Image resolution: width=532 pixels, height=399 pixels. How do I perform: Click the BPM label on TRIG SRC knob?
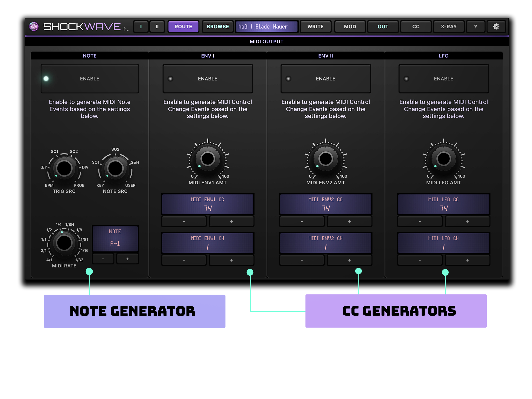coord(49,185)
